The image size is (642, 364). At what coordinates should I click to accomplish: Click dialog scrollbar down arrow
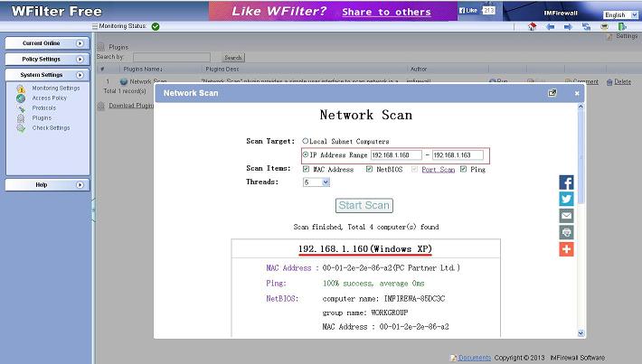click(581, 333)
